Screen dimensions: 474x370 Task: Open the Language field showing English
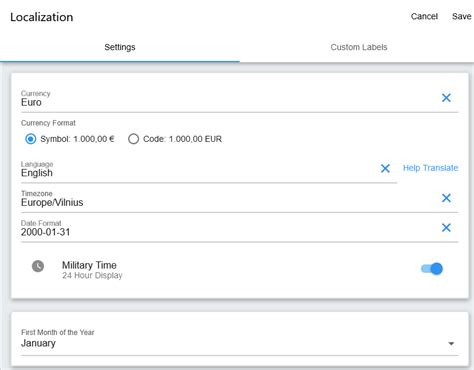[199, 170]
